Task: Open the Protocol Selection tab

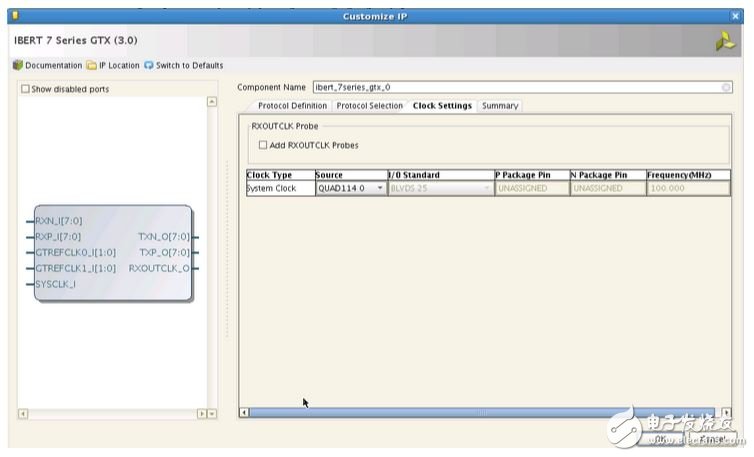Action: click(369, 106)
